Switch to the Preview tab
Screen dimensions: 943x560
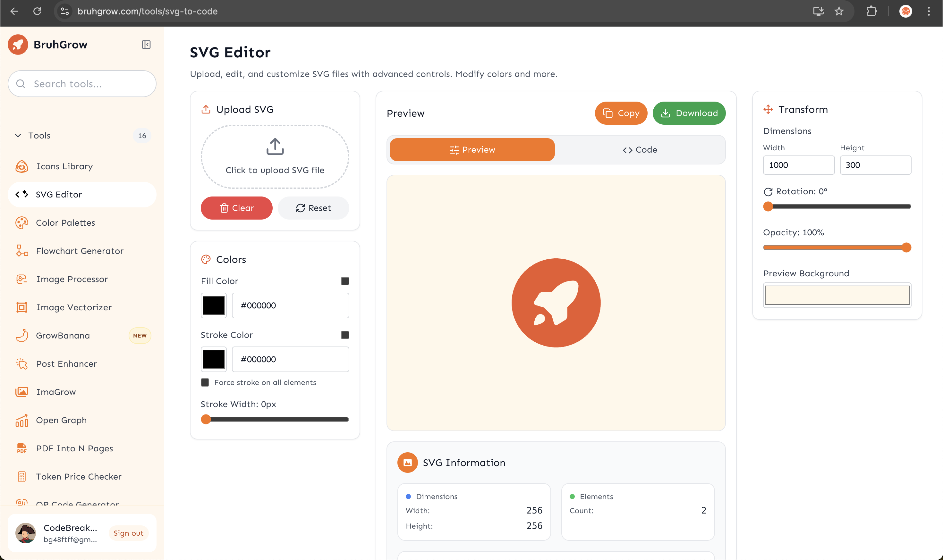pyautogui.click(x=472, y=150)
